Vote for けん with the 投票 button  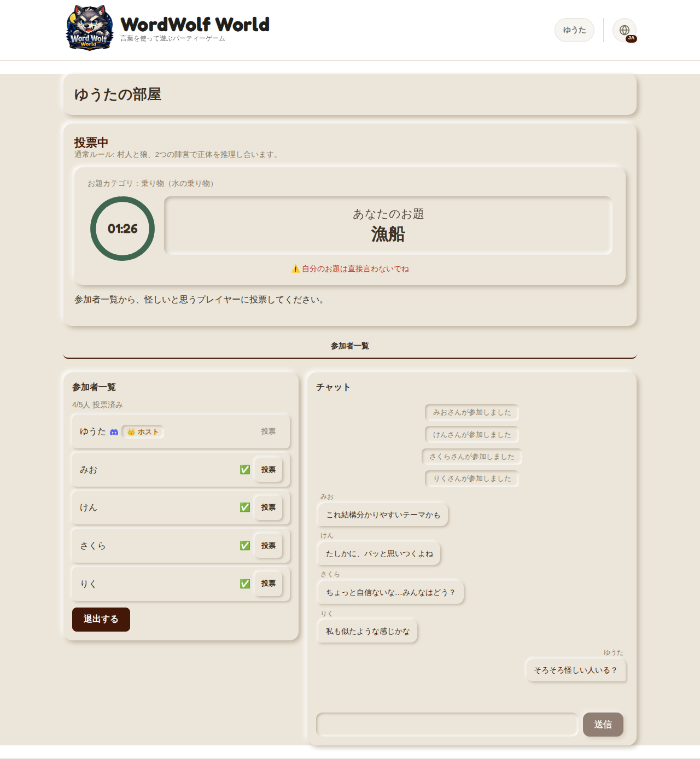click(269, 507)
